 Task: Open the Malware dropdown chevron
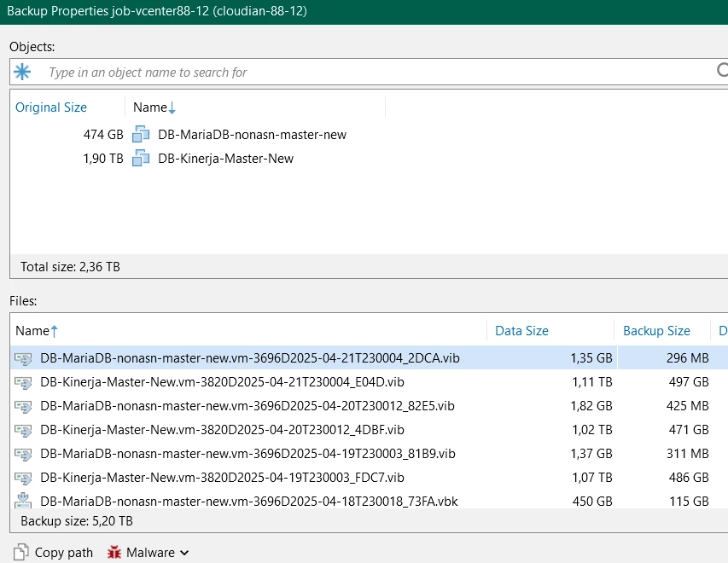coord(184,553)
